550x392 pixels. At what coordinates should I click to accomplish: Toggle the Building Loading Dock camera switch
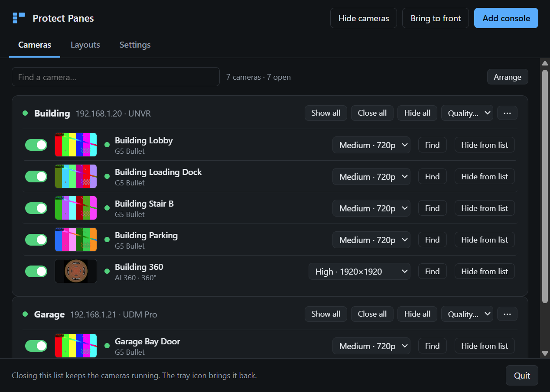click(36, 176)
